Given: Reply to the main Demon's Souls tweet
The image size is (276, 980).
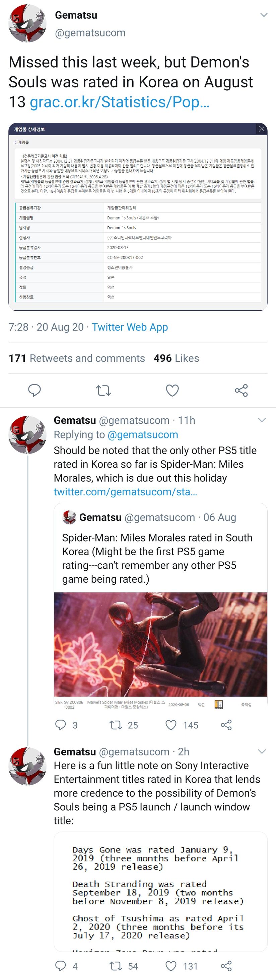Looking at the screenshot, I should 34,390.
